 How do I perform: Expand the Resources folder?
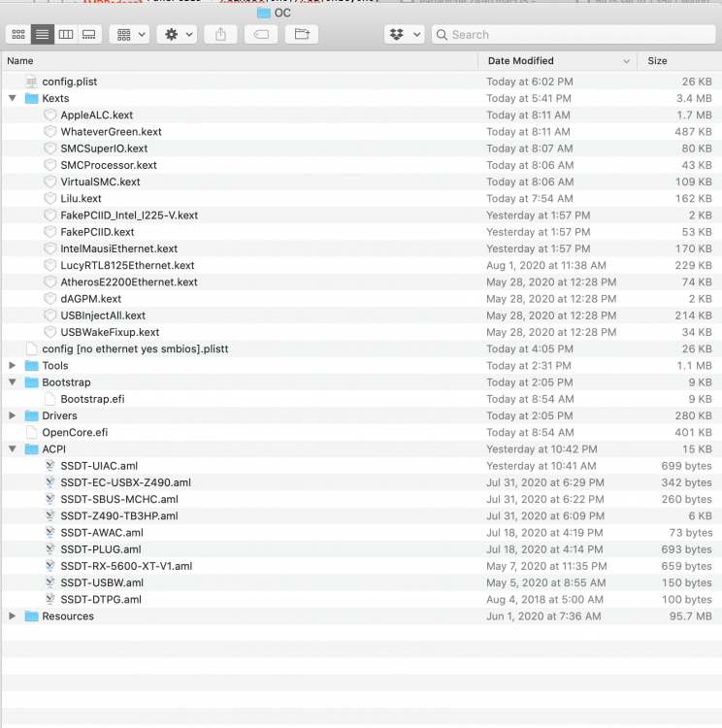pos(13,616)
